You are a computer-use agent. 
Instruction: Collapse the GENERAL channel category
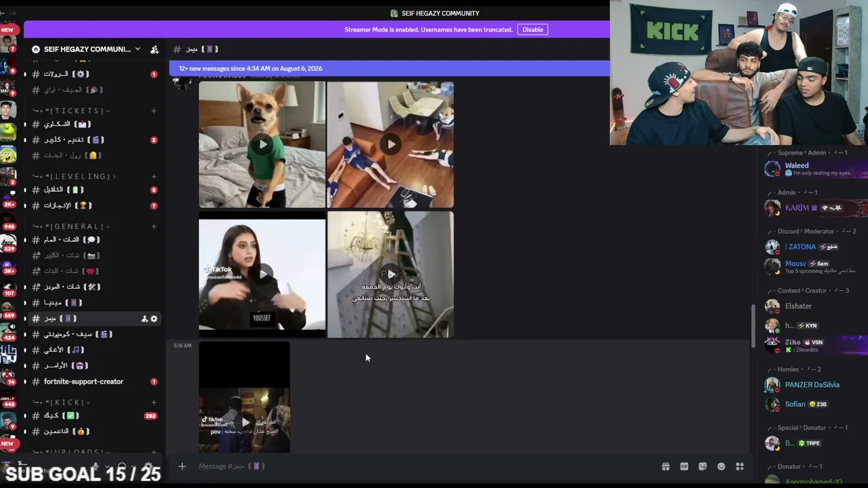tap(71, 226)
